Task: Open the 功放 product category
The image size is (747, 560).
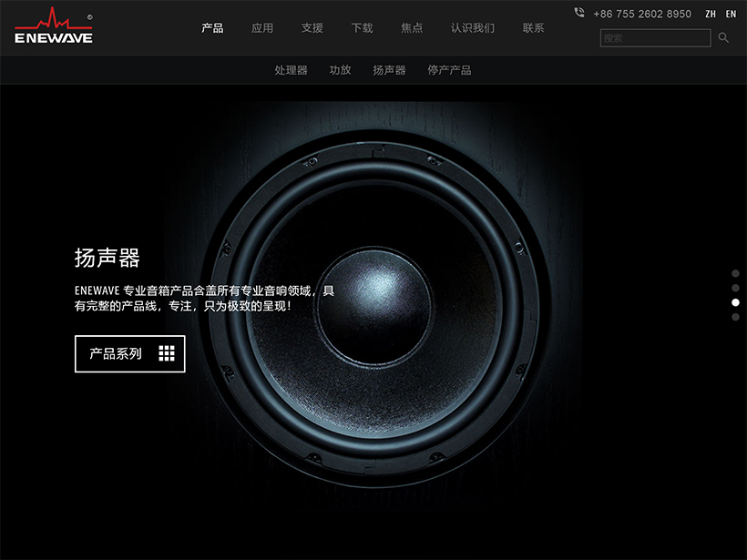Action: point(340,70)
